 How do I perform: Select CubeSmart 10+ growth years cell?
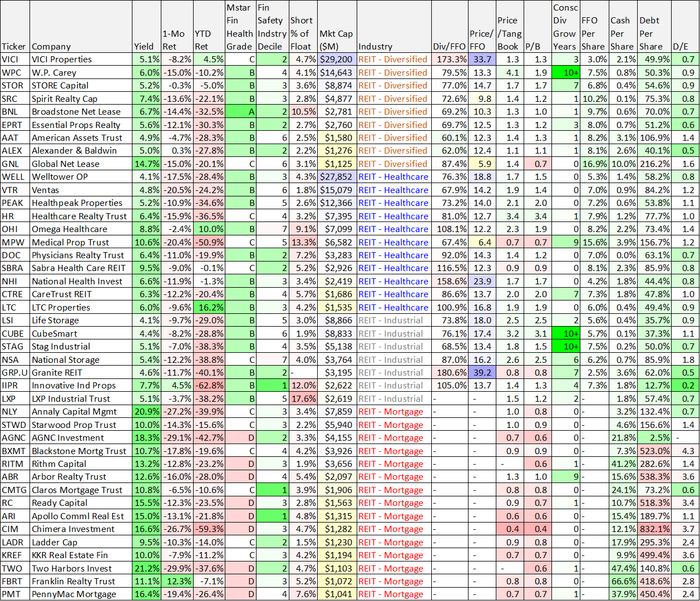pos(566,334)
